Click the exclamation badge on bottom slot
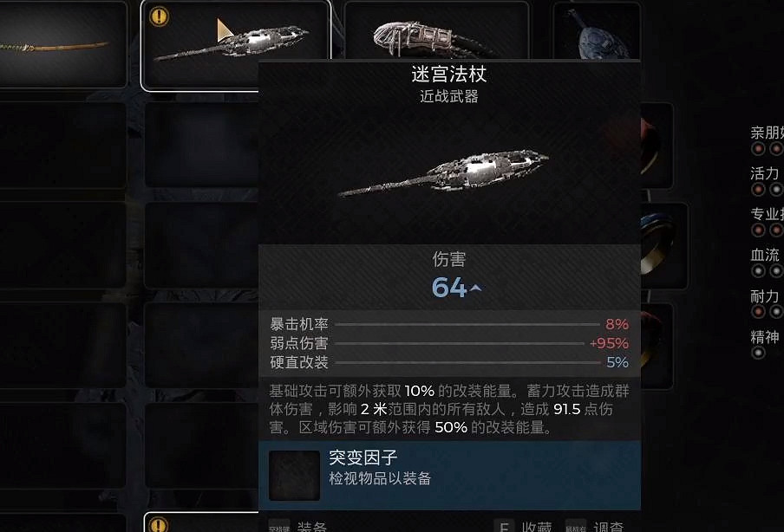Viewport: 784px width, 532px height. pos(159,525)
